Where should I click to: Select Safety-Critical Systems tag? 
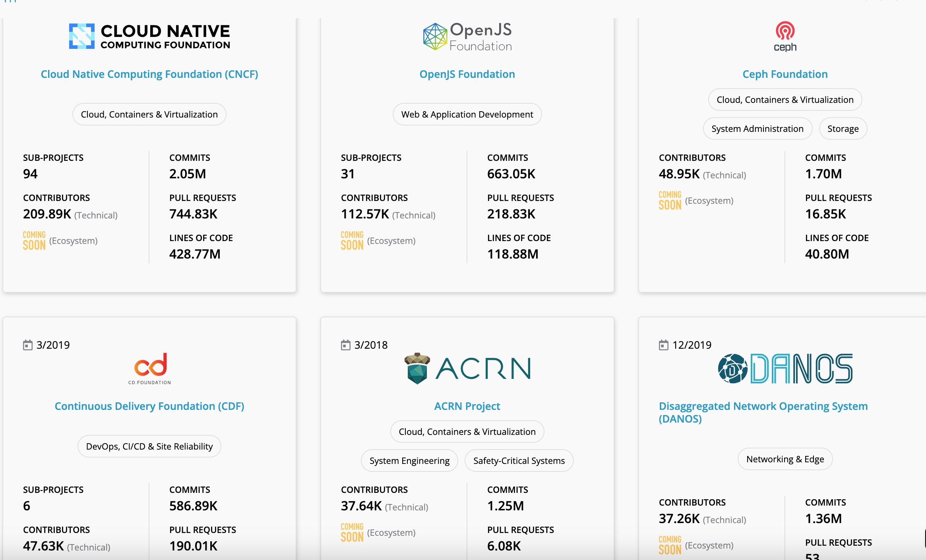[519, 461]
